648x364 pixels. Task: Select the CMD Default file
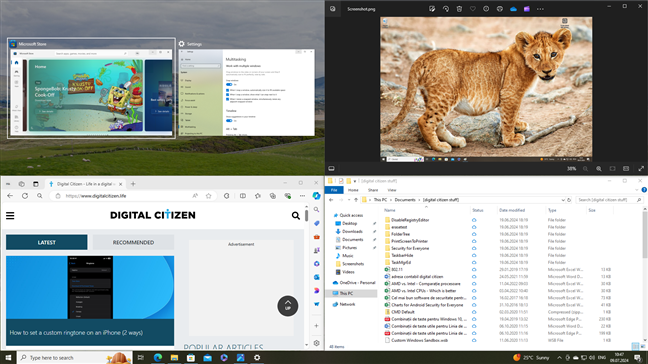[x=403, y=312]
